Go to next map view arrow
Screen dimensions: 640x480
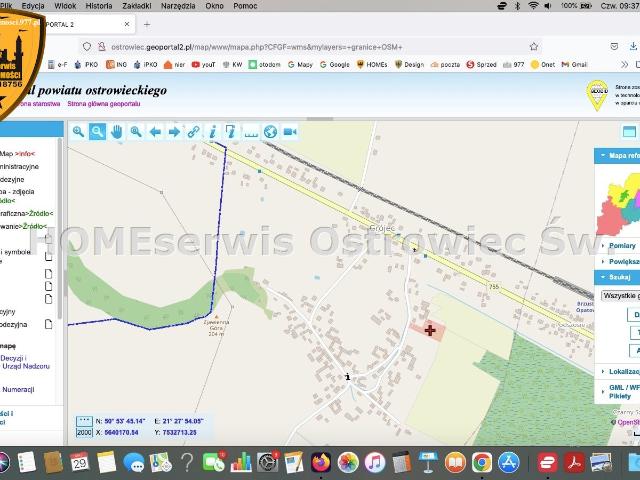click(174, 131)
